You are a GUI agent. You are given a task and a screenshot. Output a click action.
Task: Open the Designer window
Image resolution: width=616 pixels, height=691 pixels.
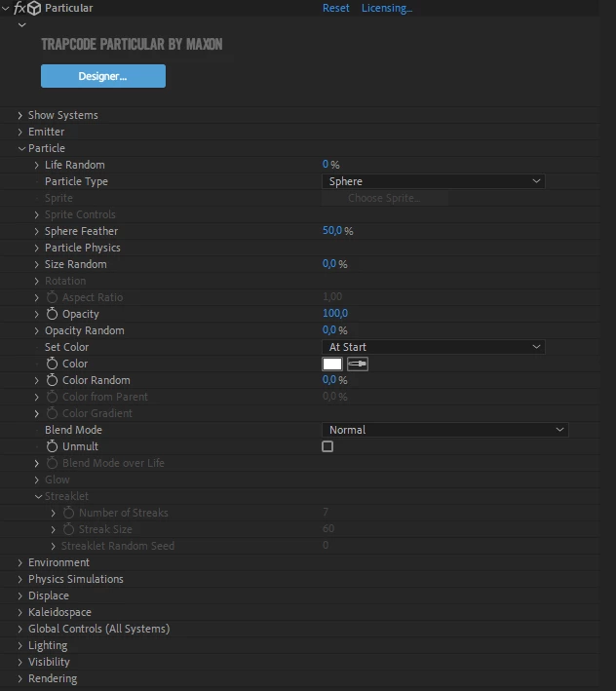coord(103,76)
